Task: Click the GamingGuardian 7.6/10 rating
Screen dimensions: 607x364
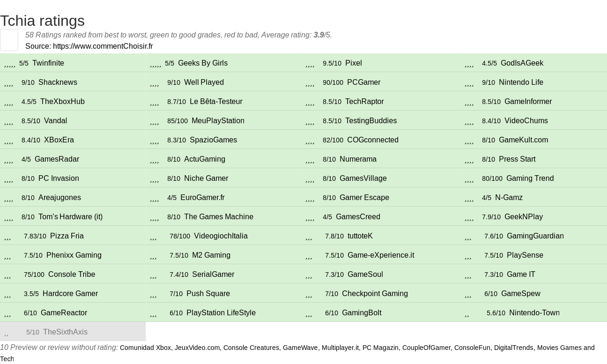Action: click(x=534, y=236)
